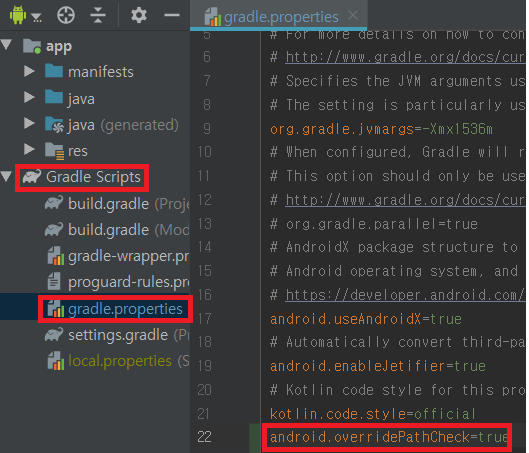Screen dimensions: 529x453
Task: Open project panel settings gear
Action: pyautogui.click(x=139, y=16)
